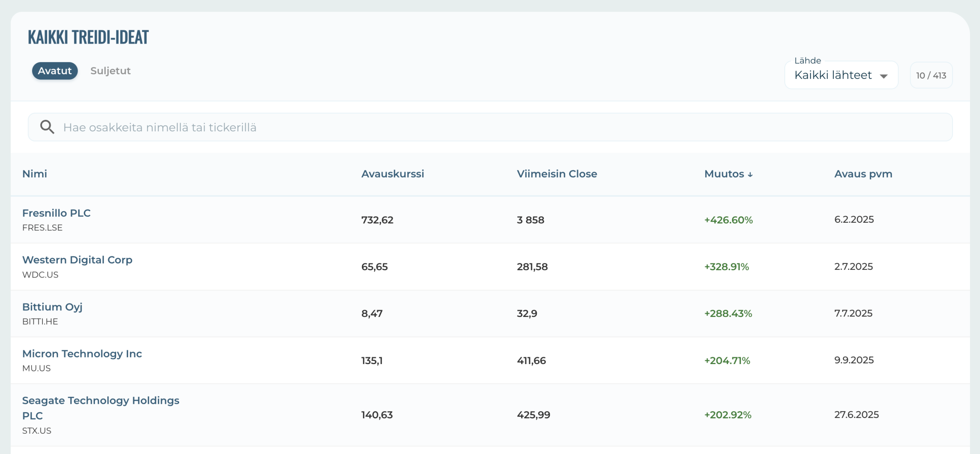Open the Western Digital Corp link
980x454 pixels.
[x=77, y=260]
